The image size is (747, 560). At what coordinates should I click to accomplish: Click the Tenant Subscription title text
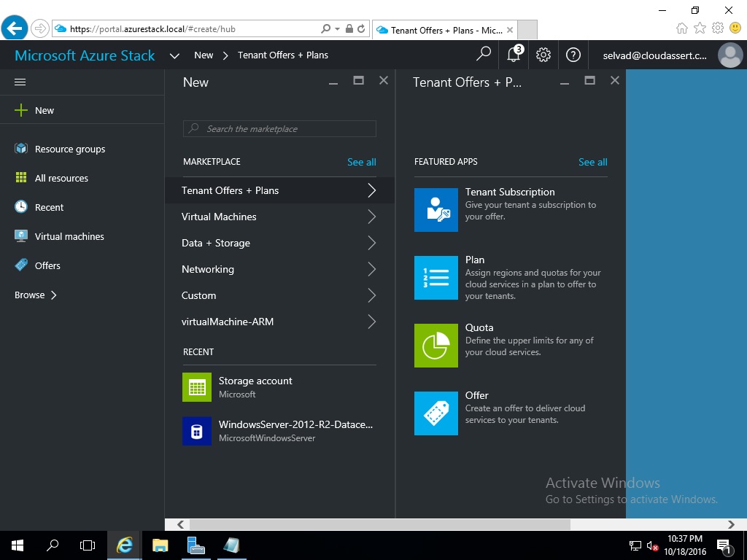[510, 192]
